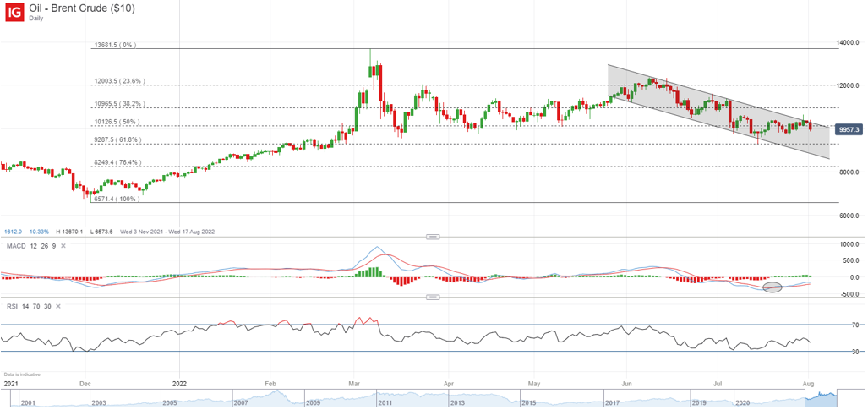Select the 10126.5 (50%) Fibonacci label
The width and height of the screenshot is (868, 410).
[x=117, y=122]
